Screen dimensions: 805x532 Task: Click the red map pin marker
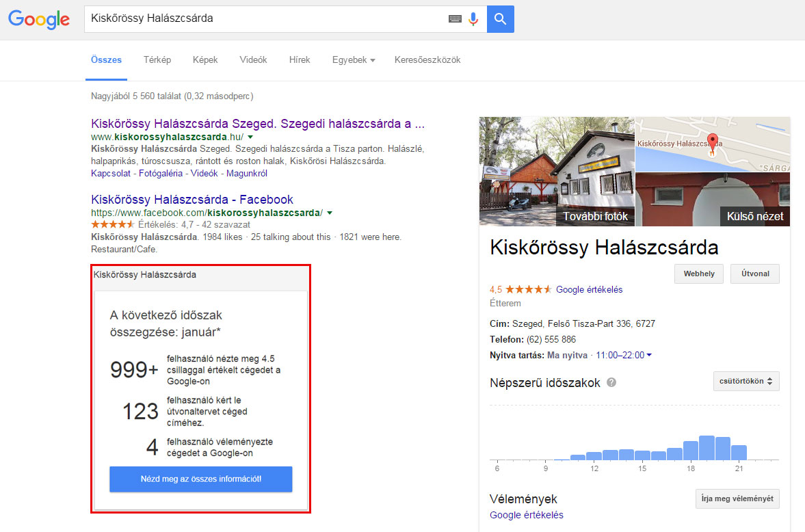[x=713, y=142]
